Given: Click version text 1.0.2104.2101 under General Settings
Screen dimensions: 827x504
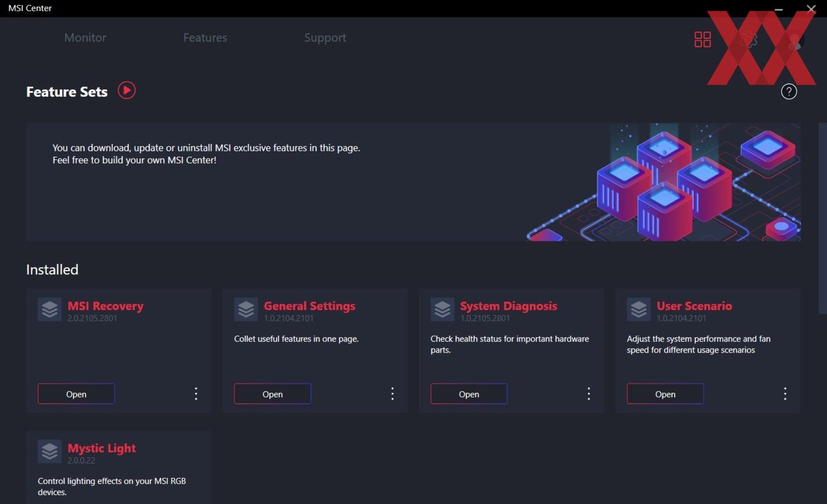Looking at the screenshot, I should pos(289,318).
